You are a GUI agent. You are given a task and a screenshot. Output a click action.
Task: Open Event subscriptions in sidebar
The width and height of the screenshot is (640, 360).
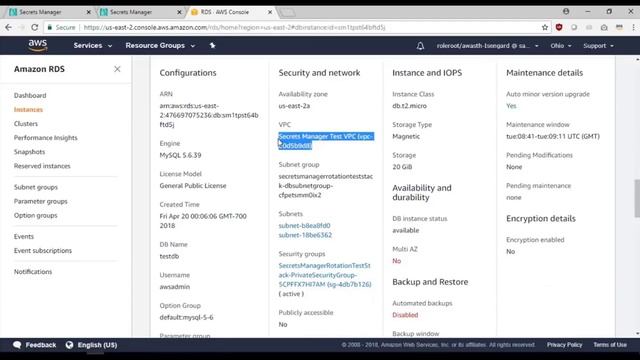coord(43,250)
